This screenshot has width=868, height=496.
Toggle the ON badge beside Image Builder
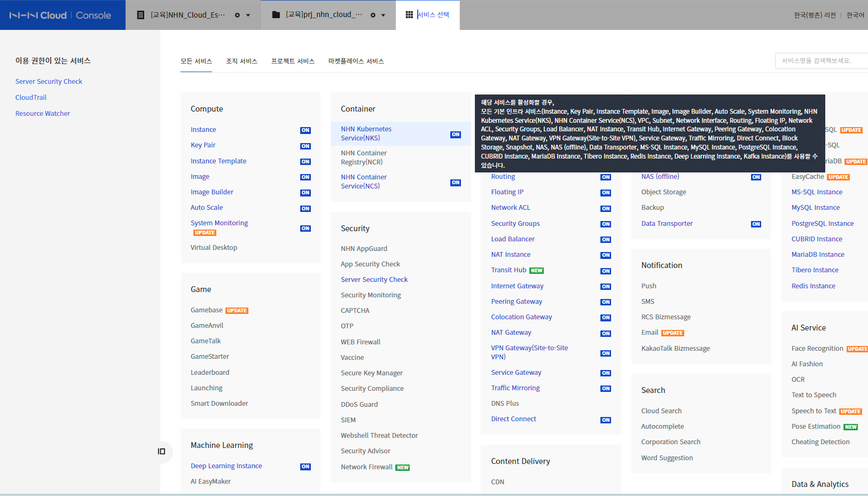tap(306, 193)
